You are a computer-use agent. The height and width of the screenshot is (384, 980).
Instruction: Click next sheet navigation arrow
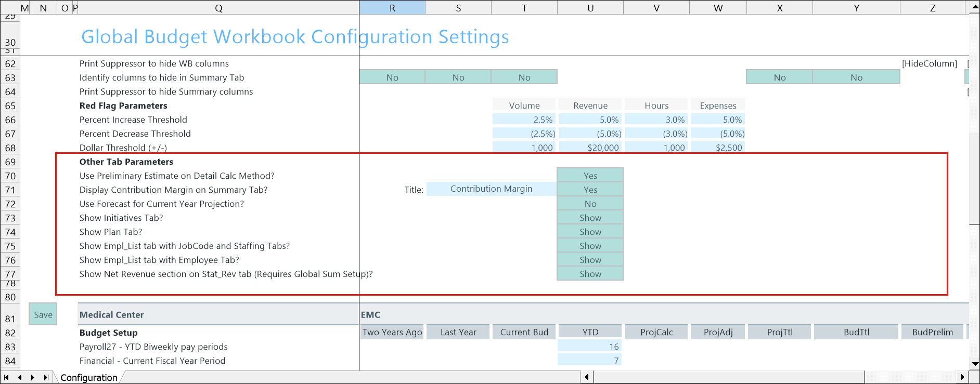pos(33,377)
